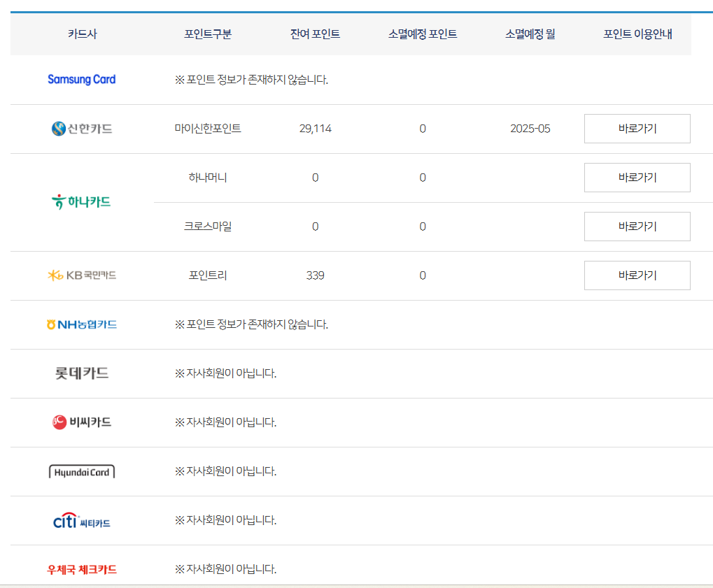Click the 포인트구분 column header
Image resolution: width=713 pixels, height=588 pixels.
coord(208,34)
